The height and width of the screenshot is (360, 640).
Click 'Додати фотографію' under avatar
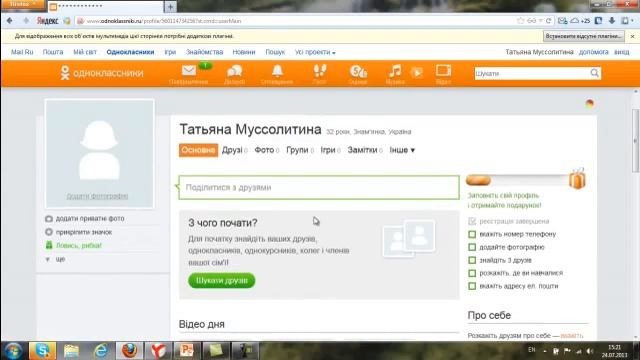click(x=98, y=196)
